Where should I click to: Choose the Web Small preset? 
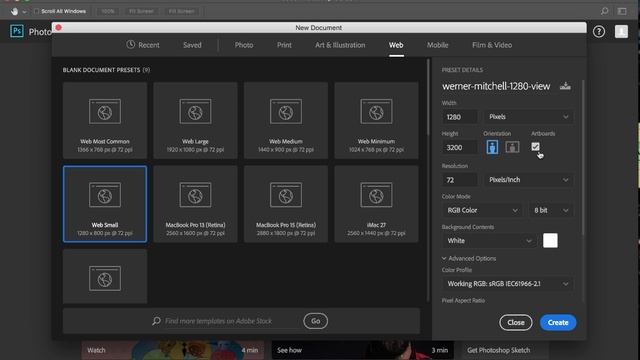105,204
